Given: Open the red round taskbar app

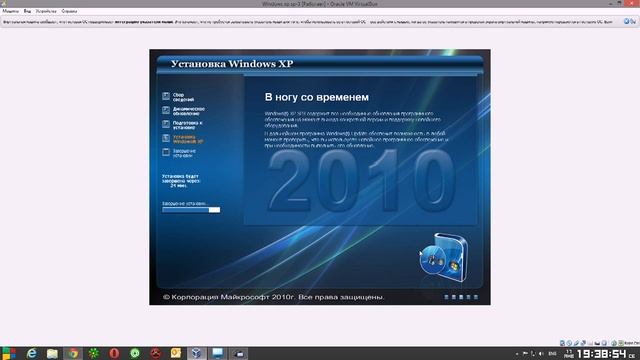Looking at the screenshot, I should 156,353.
